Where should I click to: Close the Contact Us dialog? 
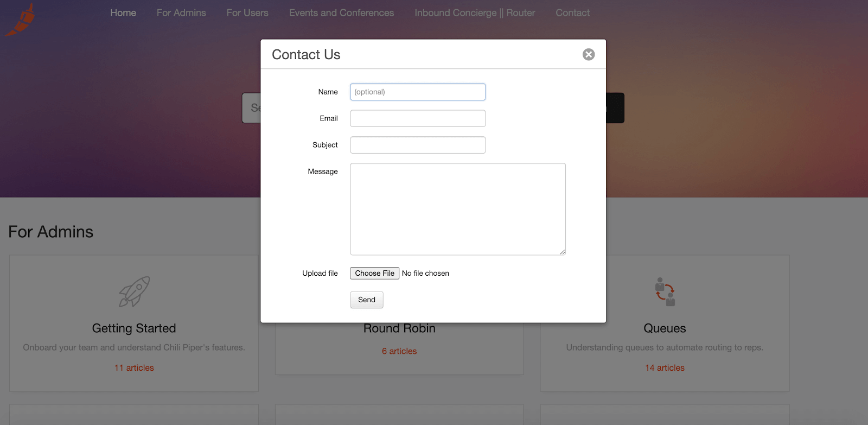tap(589, 54)
